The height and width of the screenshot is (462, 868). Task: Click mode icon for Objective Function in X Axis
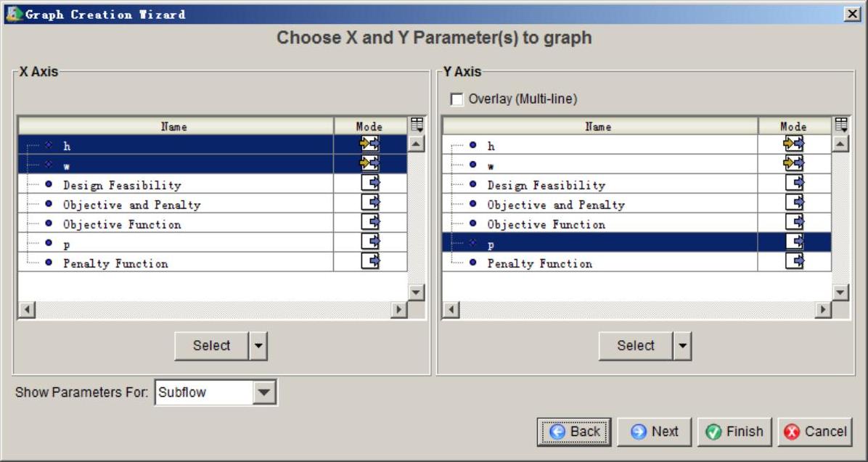point(369,223)
